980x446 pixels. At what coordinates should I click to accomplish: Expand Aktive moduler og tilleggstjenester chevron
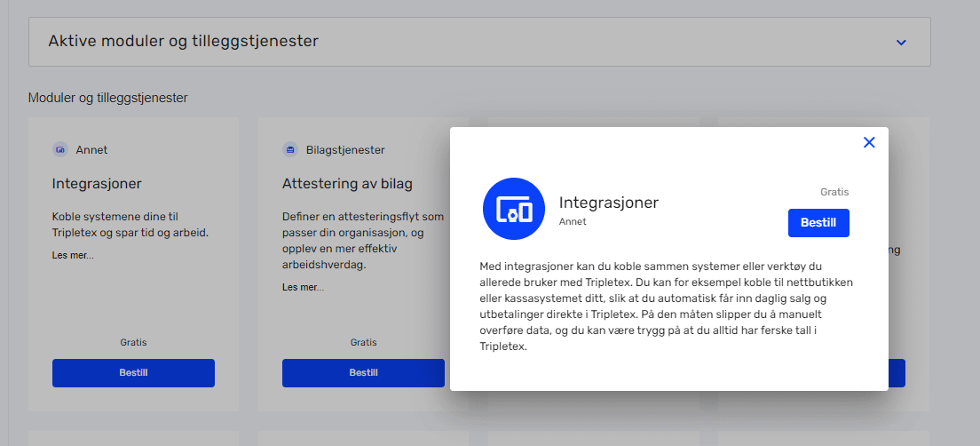pos(901,43)
